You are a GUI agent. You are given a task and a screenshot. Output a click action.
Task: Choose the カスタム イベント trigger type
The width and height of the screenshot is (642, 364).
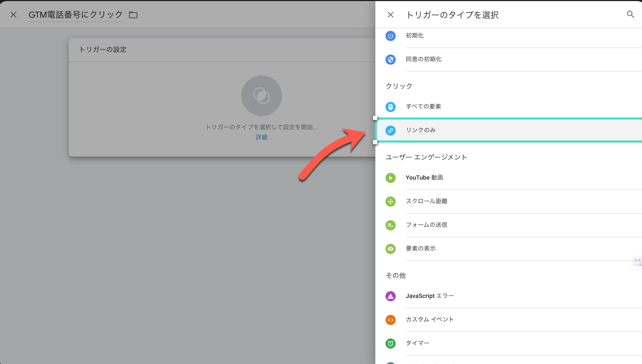(429, 320)
